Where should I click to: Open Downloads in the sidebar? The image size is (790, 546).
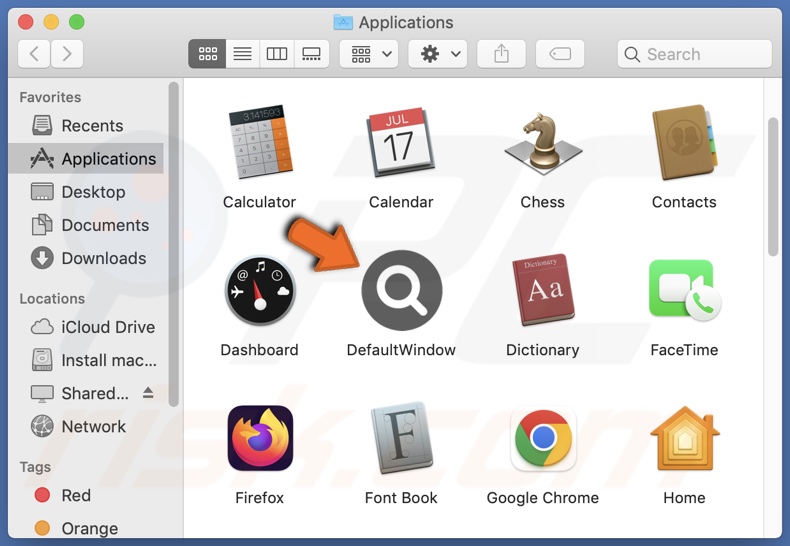86,258
